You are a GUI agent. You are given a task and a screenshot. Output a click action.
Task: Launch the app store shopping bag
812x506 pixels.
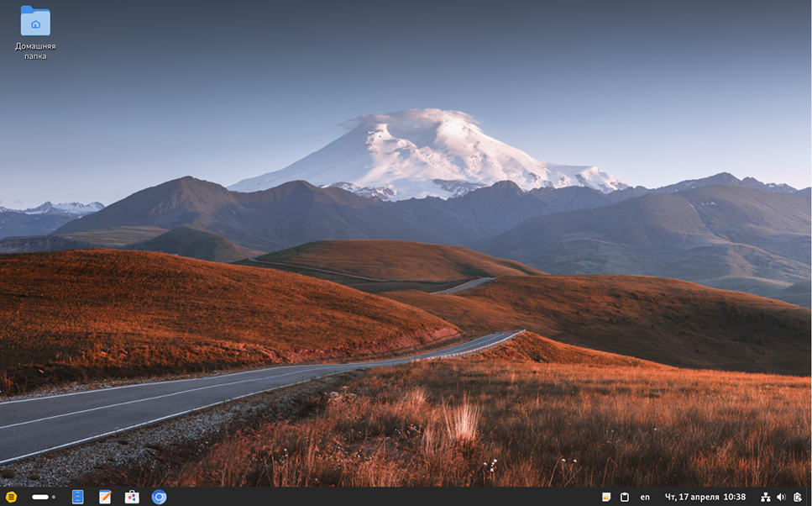click(x=132, y=497)
